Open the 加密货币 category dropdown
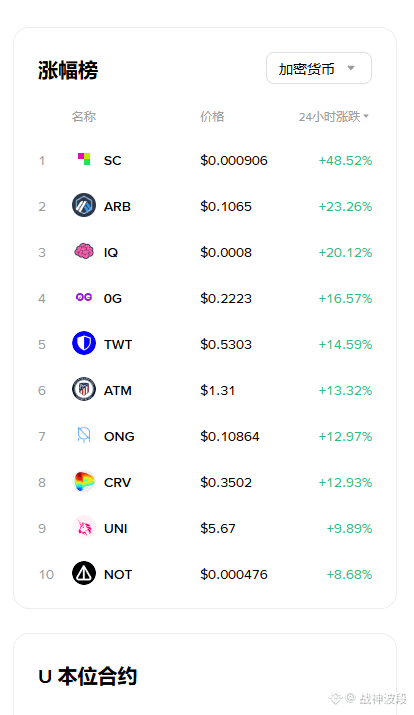Image resolution: width=414 pixels, height=715 pixels. [319, 68]
